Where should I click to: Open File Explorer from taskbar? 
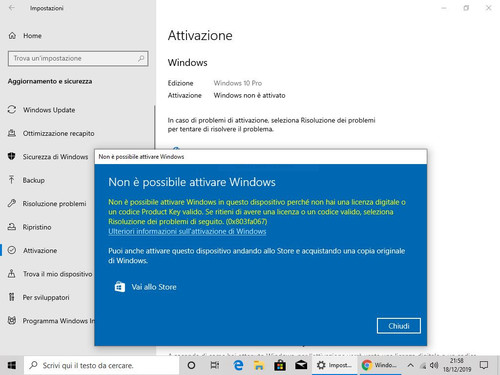(259, 365)
